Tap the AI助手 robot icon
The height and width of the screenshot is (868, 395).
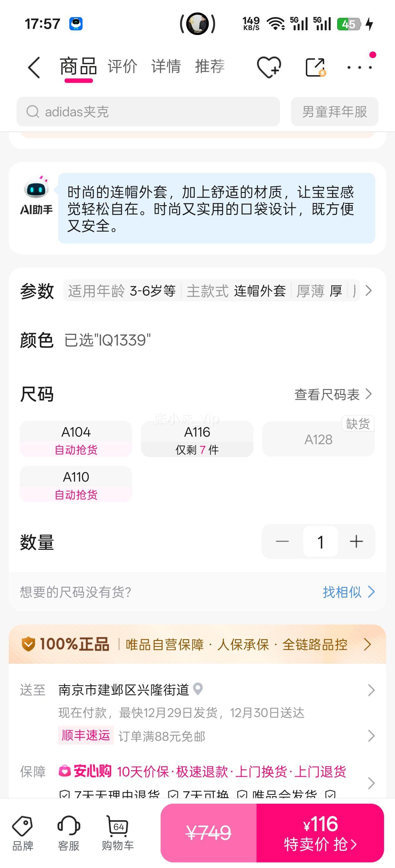point(37,195)
